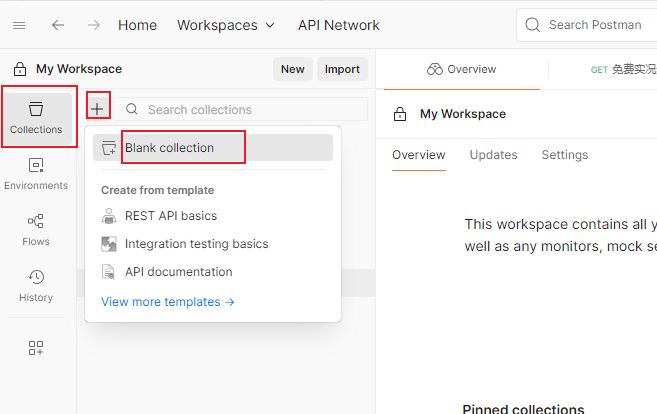Open Collections in the sidebar
657x414 pixels.
36,118
